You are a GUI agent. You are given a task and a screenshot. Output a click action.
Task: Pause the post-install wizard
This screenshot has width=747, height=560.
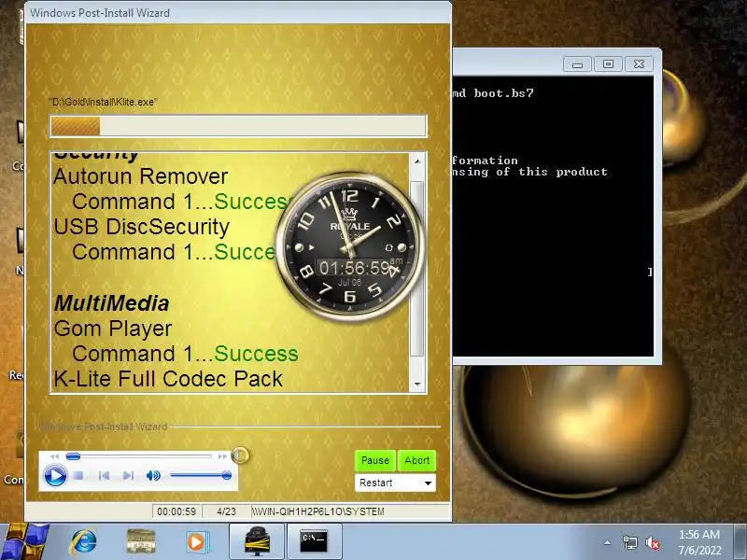pos(375,460)
